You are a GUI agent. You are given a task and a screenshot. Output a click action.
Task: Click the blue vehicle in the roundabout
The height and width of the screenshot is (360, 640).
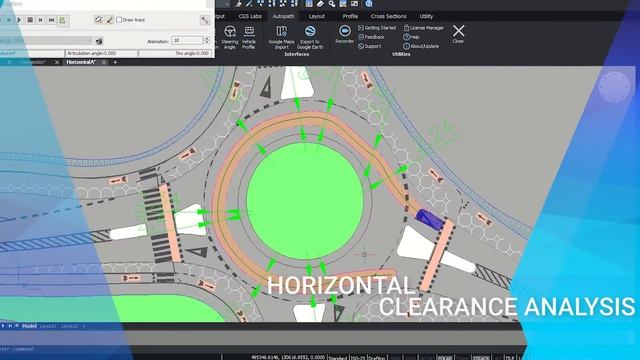pos(428,219)
